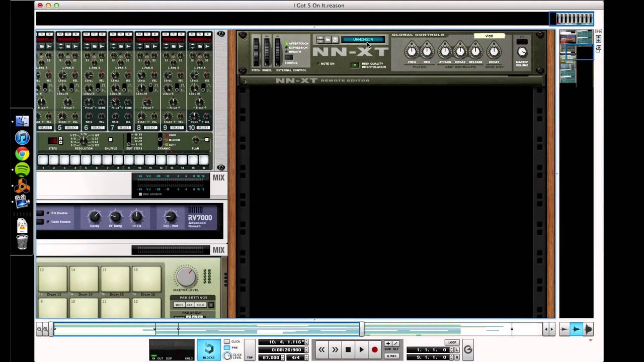644x362 pixels.
Task: Click the song position up/down arrows
Action: point(306,342)
